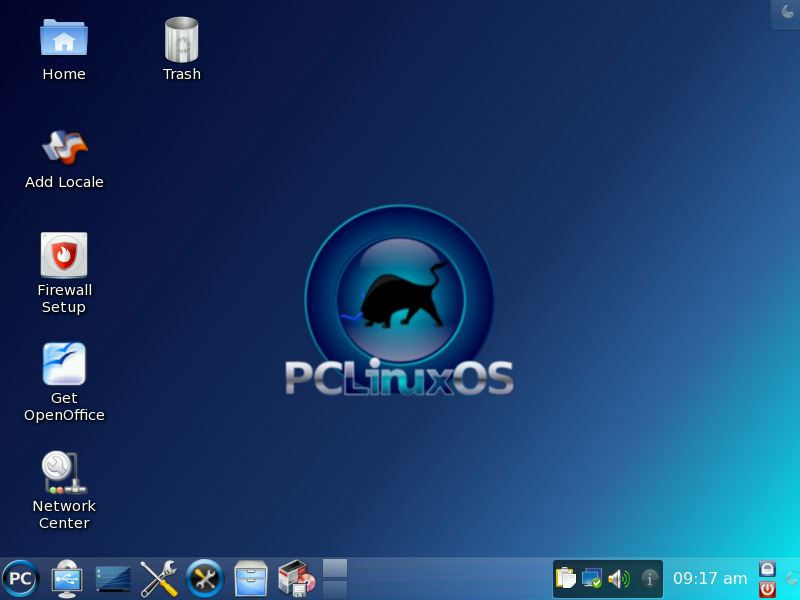Launch Get OpenOffice installer icon
The width and height of the screenshot is (800, 600).
coord(64,364)
